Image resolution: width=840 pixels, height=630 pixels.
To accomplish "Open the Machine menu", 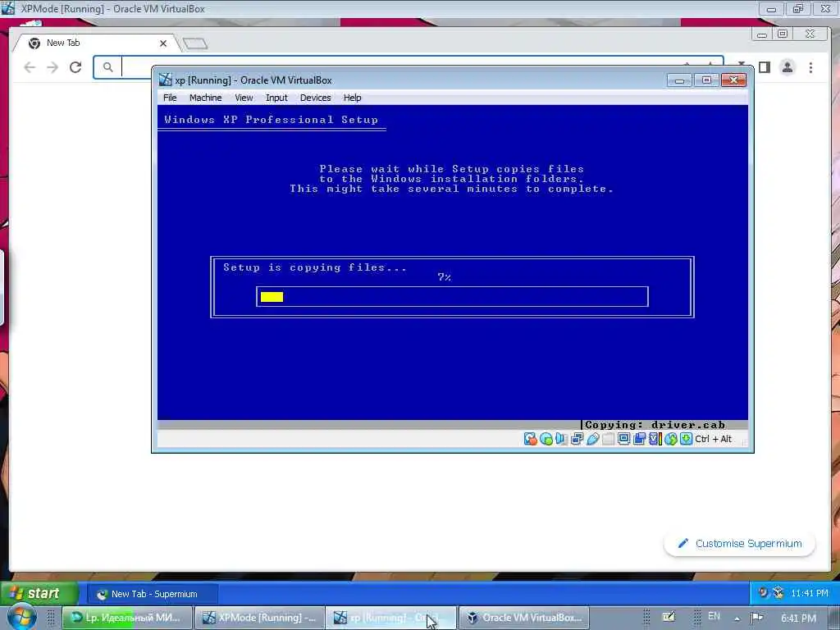I will click(205, 98).
